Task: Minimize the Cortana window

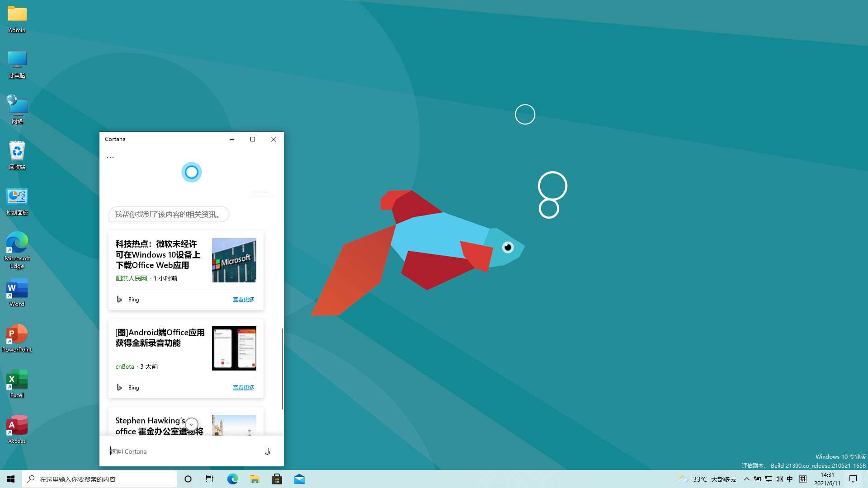Action: pyautogui.click(x=232, y=139)
